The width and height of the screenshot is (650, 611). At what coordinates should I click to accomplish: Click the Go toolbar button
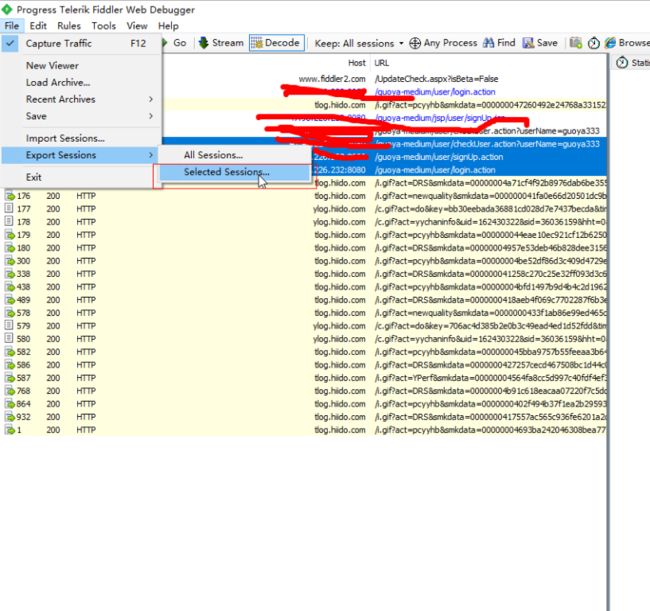pos(175,43)
